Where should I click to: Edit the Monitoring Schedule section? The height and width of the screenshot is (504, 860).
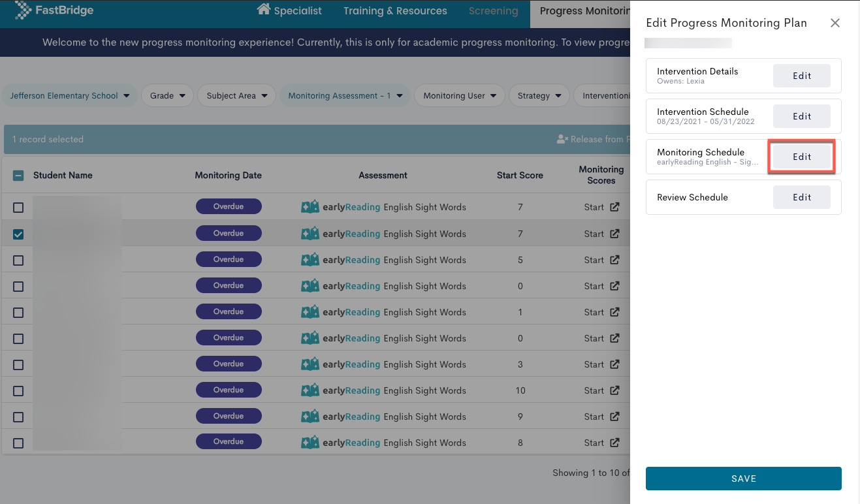[802, 157]
